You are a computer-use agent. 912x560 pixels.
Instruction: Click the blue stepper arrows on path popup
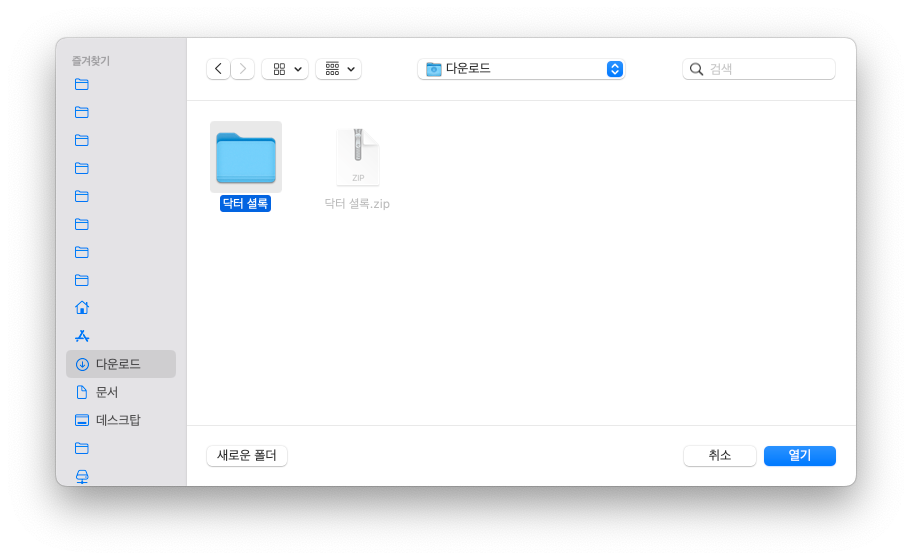click(615, 69)
